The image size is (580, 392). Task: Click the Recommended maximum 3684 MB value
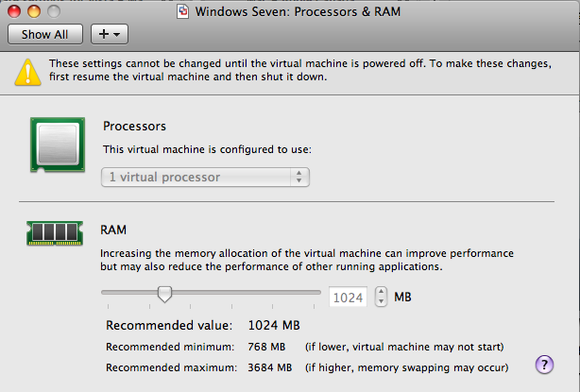(x=269, y=367)
